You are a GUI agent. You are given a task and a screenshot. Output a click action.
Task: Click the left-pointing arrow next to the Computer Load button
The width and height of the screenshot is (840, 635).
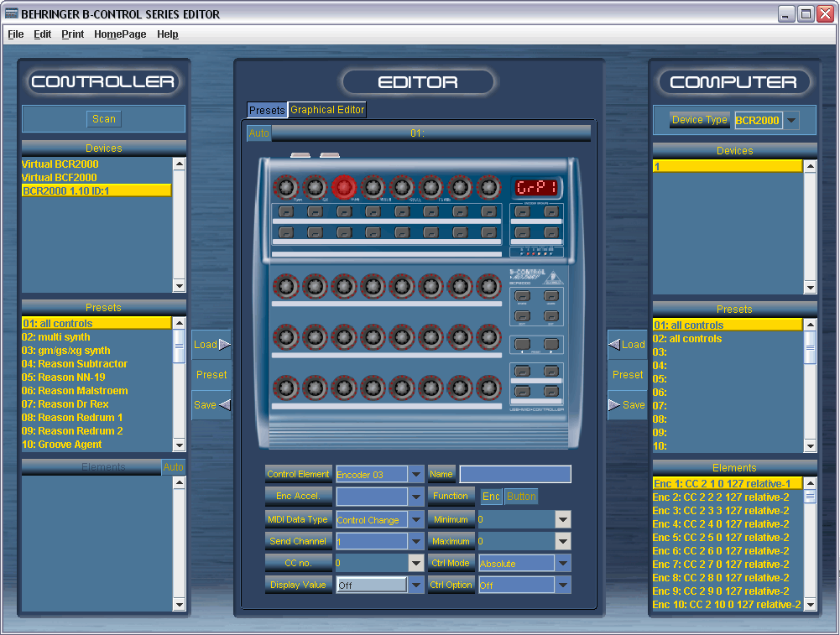click(x=614, y=344)
